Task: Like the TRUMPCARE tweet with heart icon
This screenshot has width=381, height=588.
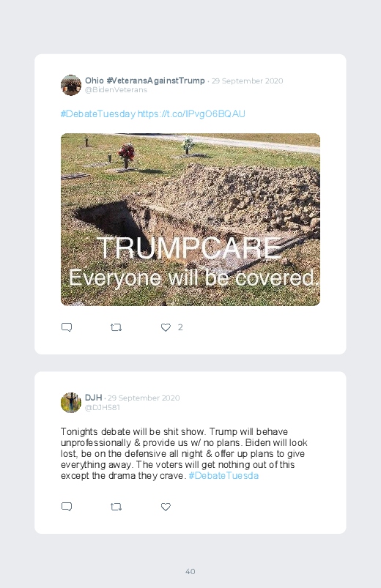Action: click(x=166, y=327)
